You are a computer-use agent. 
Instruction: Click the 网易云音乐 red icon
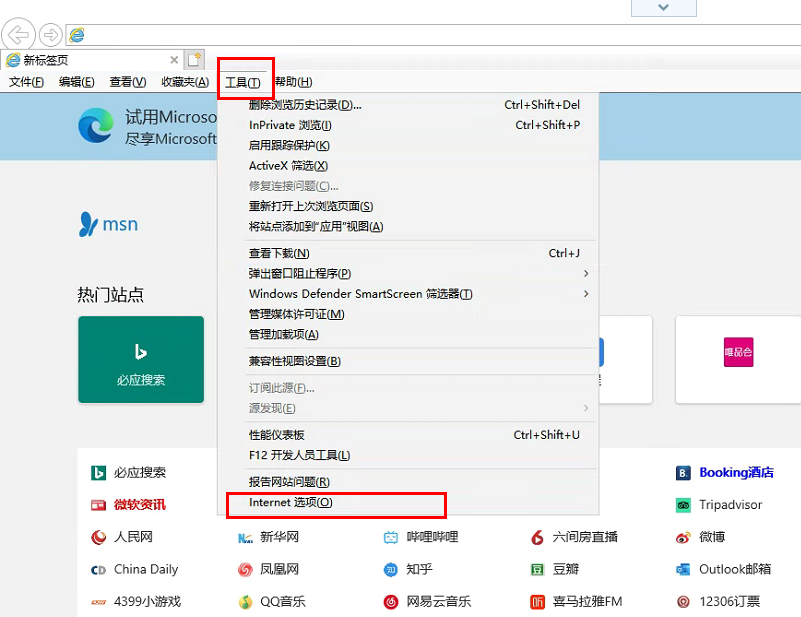(x=391, y=602)
